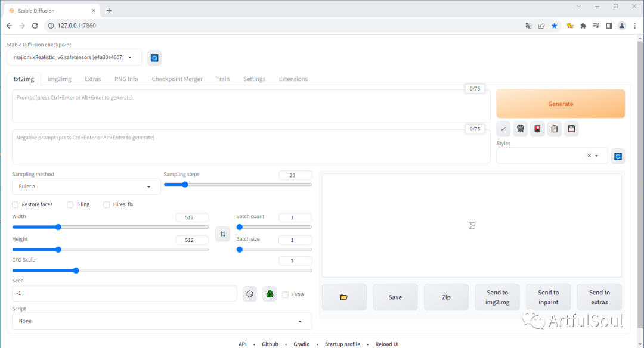Viewport: 644px width, 348px height.
Task: Refresh the checkpoint list icon
Action: pos(154,58)
